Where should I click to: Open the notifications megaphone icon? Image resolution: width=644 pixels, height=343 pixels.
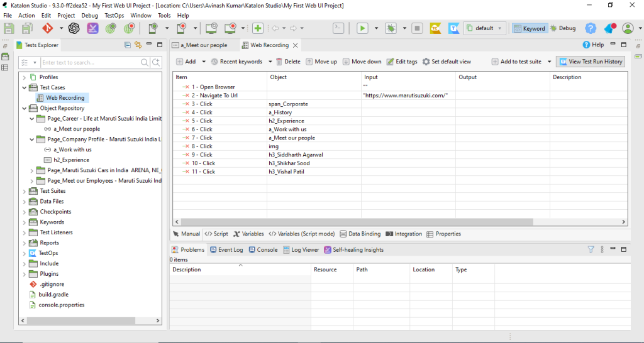(610, 28)
